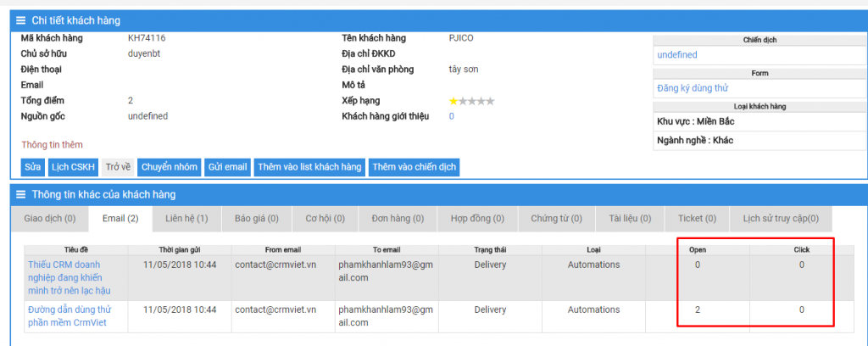Viewport: 868px width, 346px height.
Task: Click Ngành nghề : Khác
Action: pyautogui.click(x=695, y=140)
